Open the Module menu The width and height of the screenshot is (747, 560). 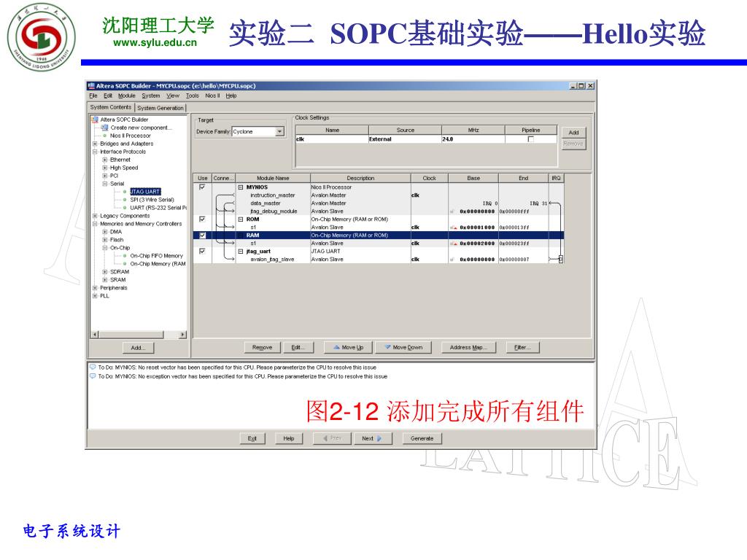pos(127,96)
